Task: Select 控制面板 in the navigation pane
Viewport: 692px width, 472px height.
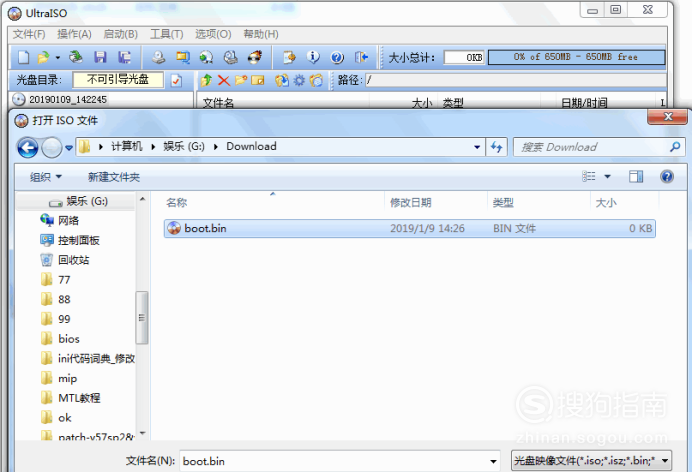Action: (79, 240)
